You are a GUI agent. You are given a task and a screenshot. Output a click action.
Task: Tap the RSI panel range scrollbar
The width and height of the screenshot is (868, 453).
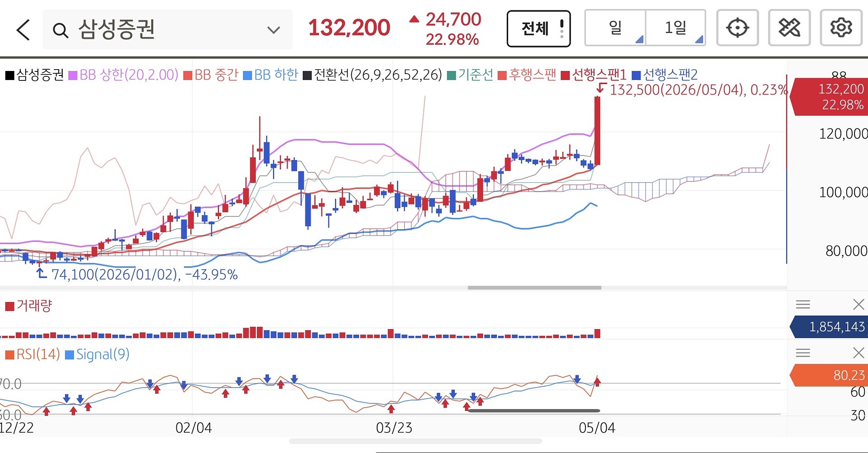point(534,411)
